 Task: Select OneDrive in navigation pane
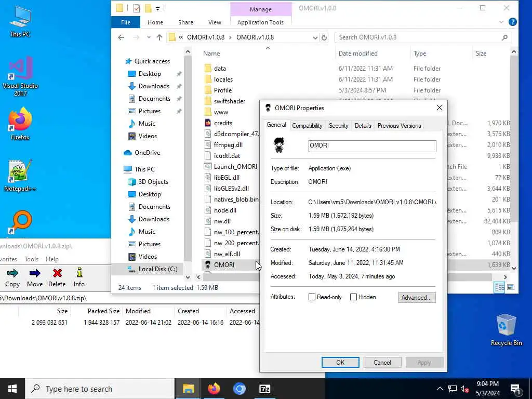pyautogui.click(x=147, y=153)
